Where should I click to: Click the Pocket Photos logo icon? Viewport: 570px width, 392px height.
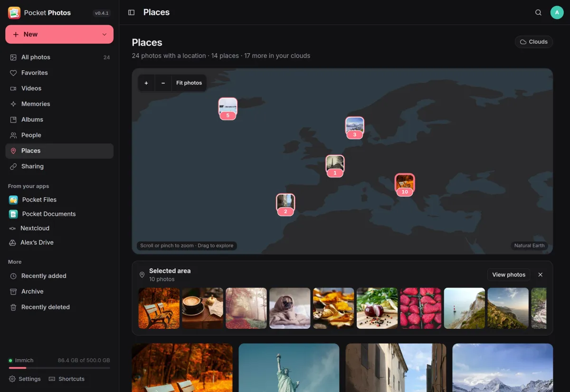[x=14, y=13]
